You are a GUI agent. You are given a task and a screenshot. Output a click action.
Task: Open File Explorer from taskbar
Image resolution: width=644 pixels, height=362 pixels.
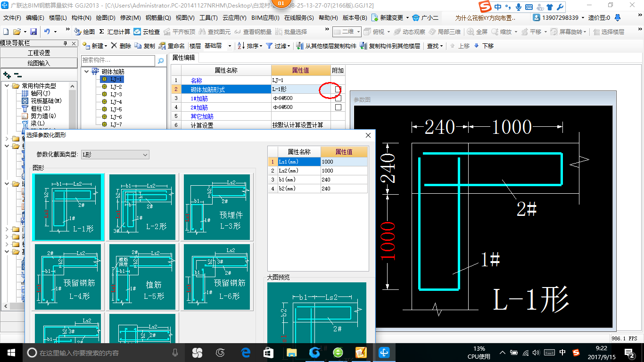tap(291, 352)
